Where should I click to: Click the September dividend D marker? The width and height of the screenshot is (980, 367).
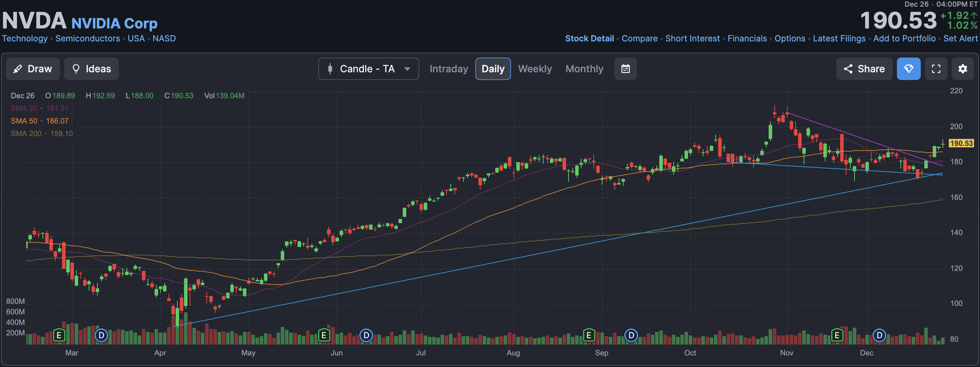coord(631,335)
